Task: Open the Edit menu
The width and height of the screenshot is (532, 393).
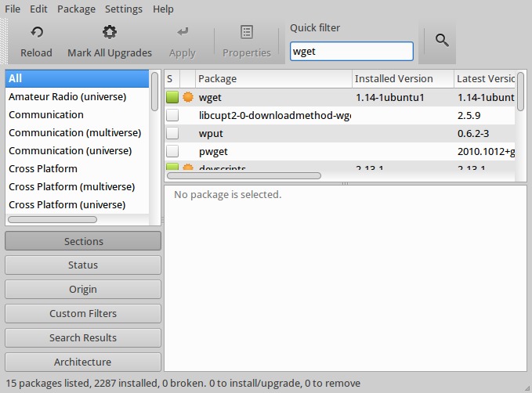Action: pos(38,9)
